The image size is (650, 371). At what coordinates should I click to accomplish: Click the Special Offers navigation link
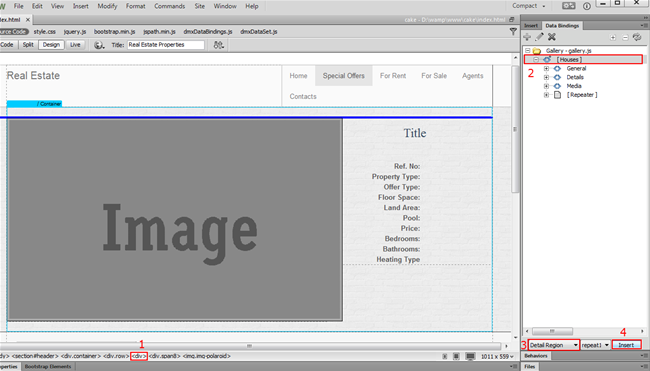(x=344, y=75)
